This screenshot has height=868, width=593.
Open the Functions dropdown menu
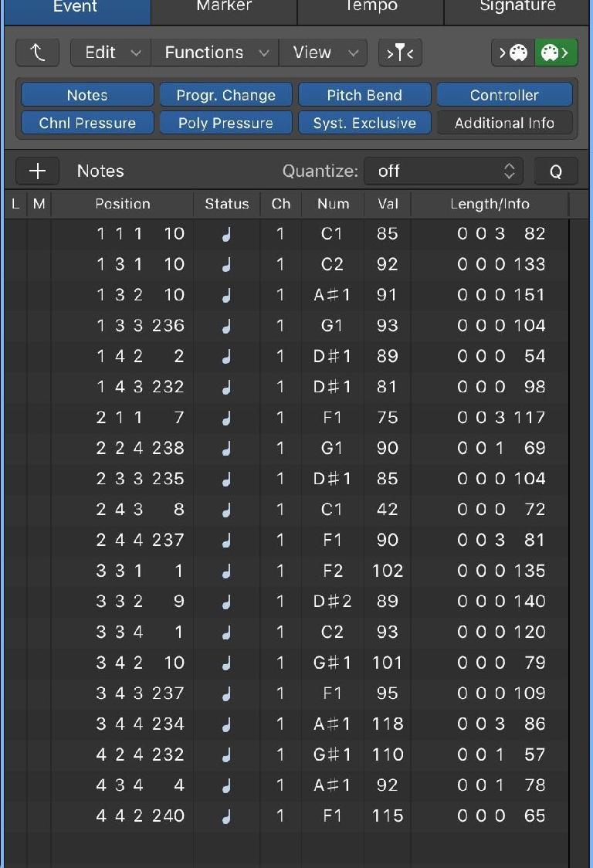click(215, 53)
